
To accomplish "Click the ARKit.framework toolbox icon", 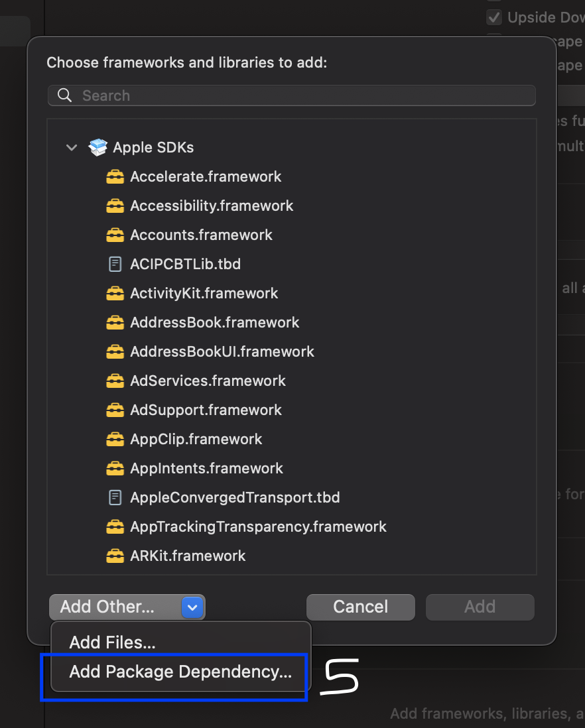I will 115,556.
